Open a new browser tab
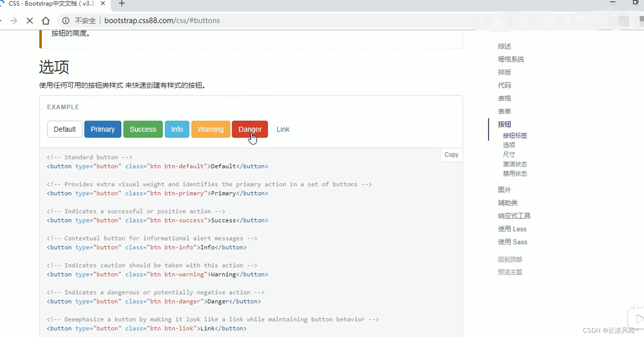 [x=122, y=4]
